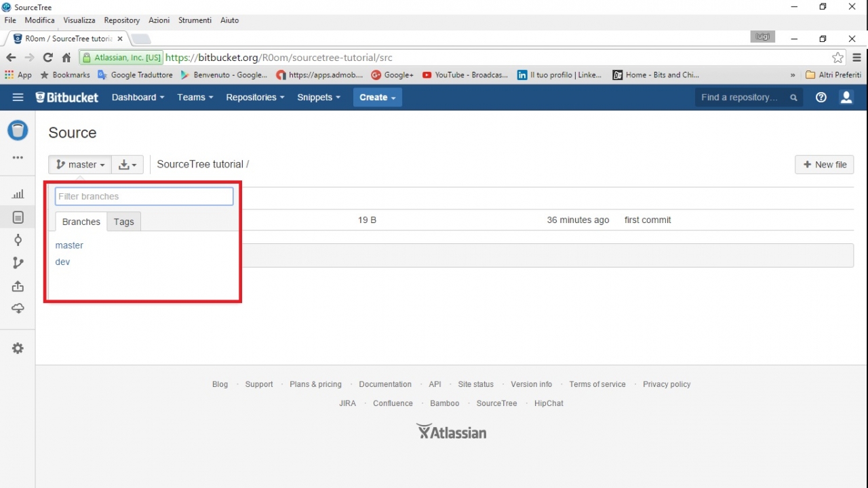Click the browser address bar URL
This screenshot has width=868, height=488.
click(x=279, y=58)
